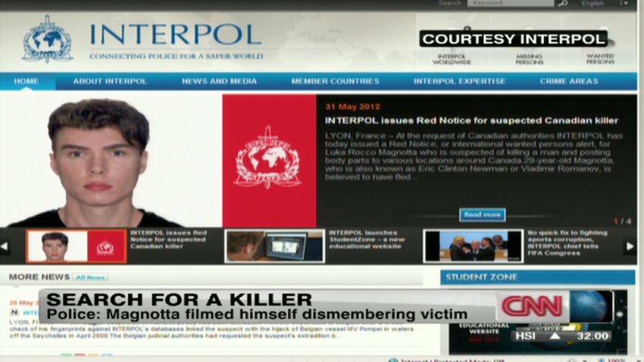Click the '31 May 2012' date text
Screen dimensions: 644x362
pos(352,107)
